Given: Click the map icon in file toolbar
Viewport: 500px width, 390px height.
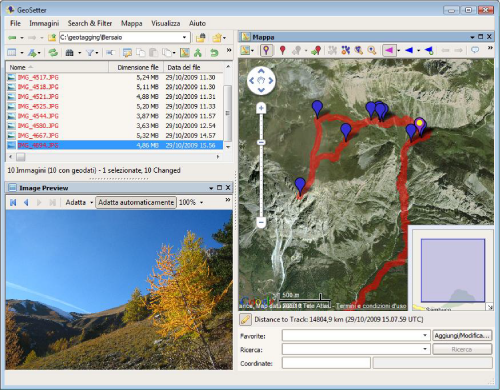Looking at the screenshot, I should (x=185, y=52).
